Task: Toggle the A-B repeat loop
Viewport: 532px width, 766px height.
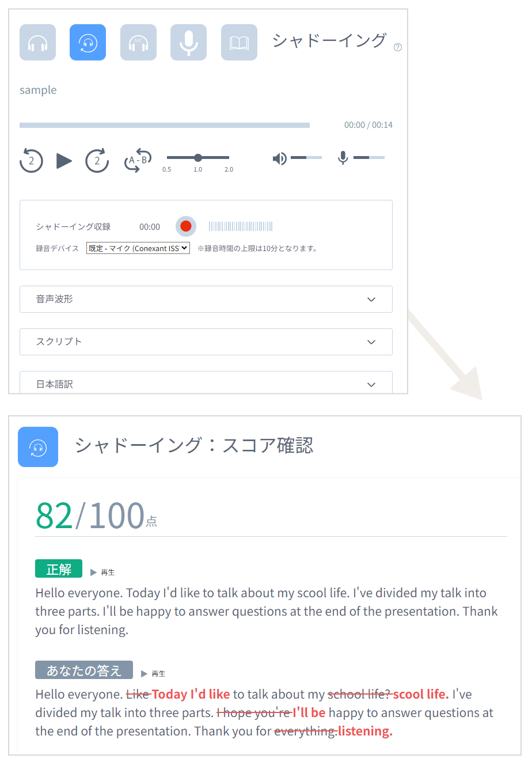Action: 138,161
